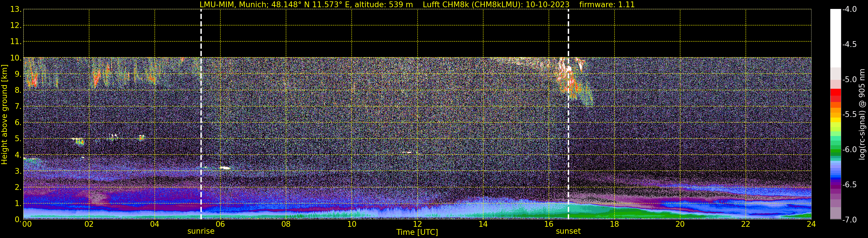868x238 pixels.
Task: Click the height axis tick label '3.'
Action: (x=18, y=171)
